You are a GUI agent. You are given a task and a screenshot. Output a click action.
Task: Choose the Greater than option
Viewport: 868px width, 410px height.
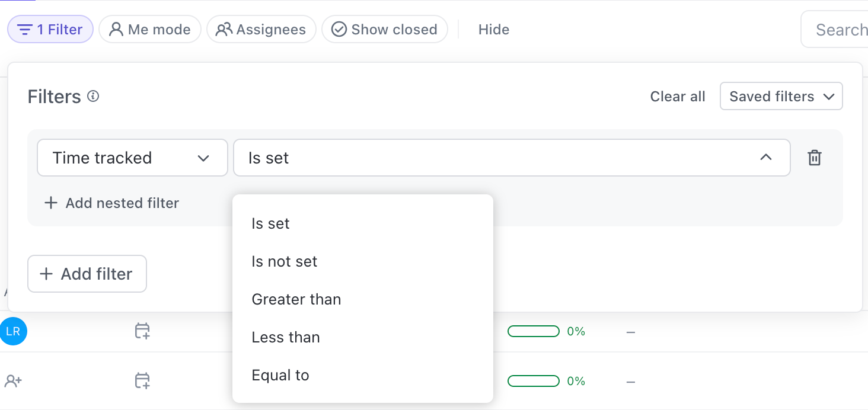tap(296, 299)
